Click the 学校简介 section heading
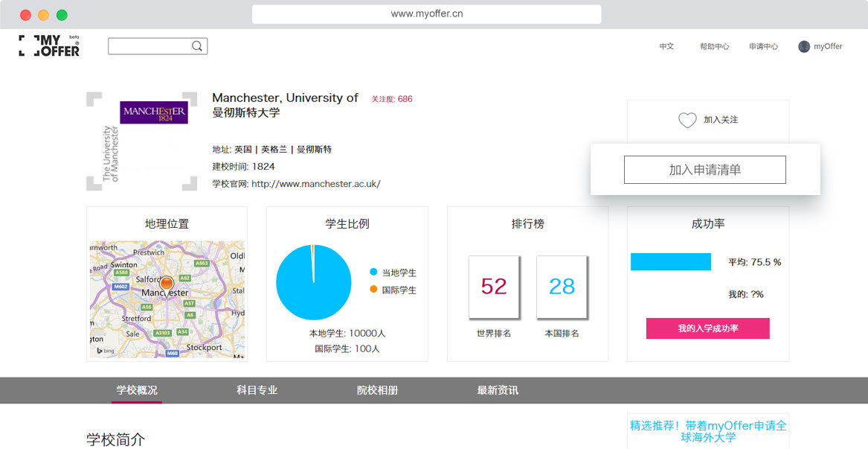 (x=116, y=439)
